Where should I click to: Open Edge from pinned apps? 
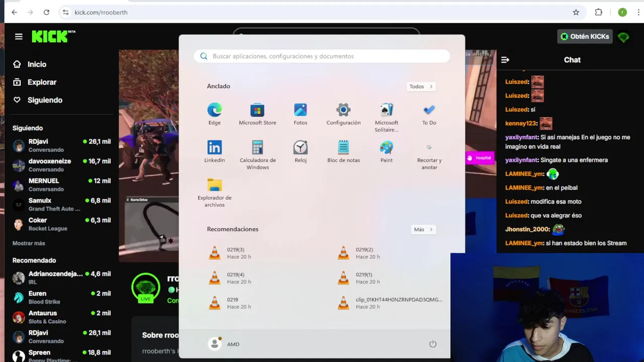(214, 114)
